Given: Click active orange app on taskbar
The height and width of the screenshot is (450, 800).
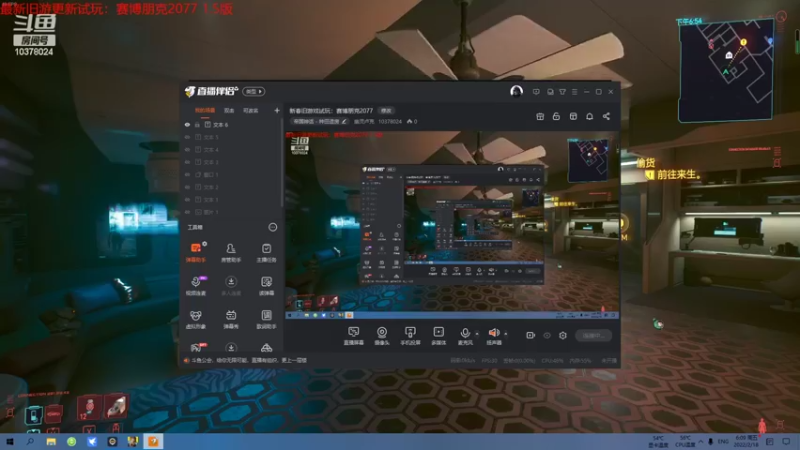Looking at the screenshot, I should pyautogui.click(x=153, y=441).
